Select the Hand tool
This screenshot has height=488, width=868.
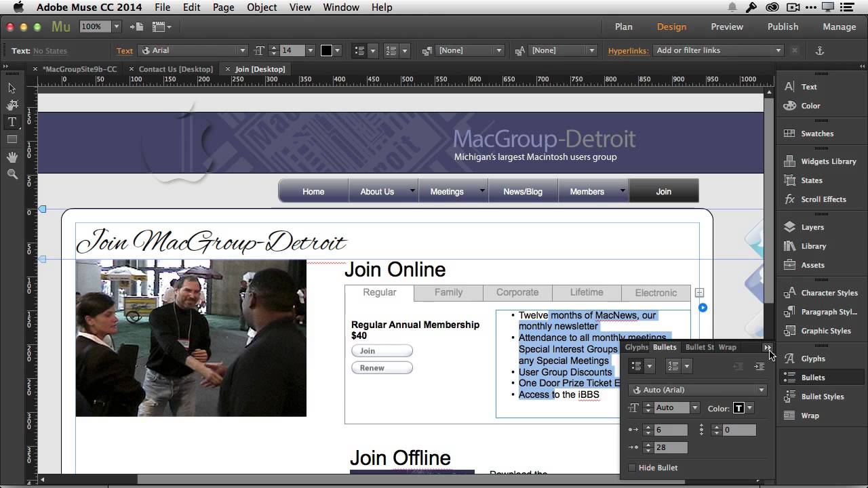pos(12,157)
